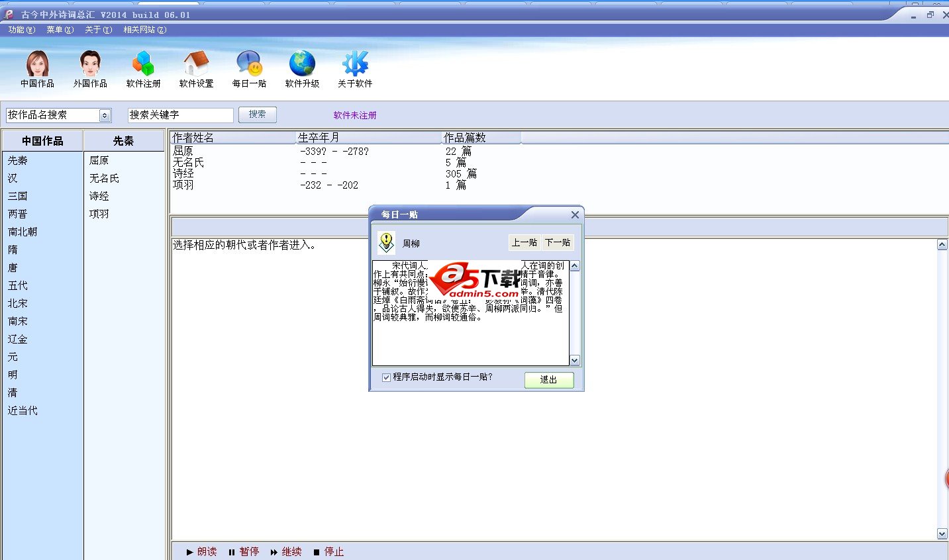Stop reading with 停止 control
Viewport: 949px width, 560px height.
tap(328, 551)
